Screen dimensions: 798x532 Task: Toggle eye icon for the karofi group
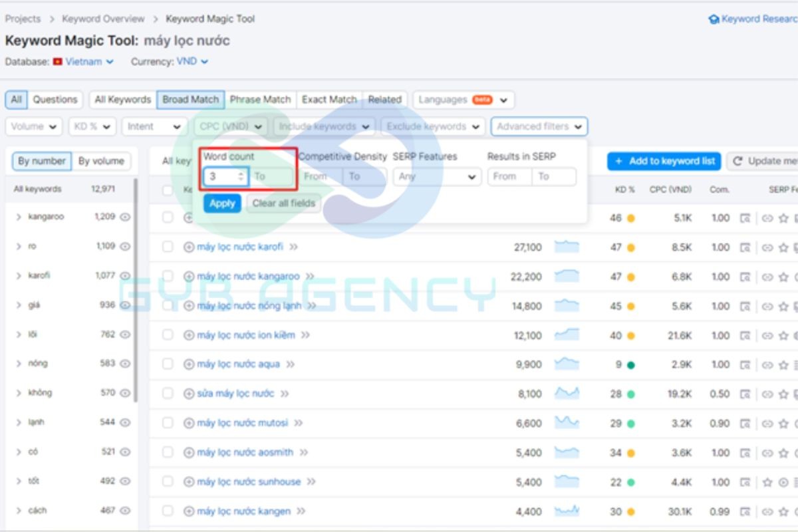coord(125,275)
